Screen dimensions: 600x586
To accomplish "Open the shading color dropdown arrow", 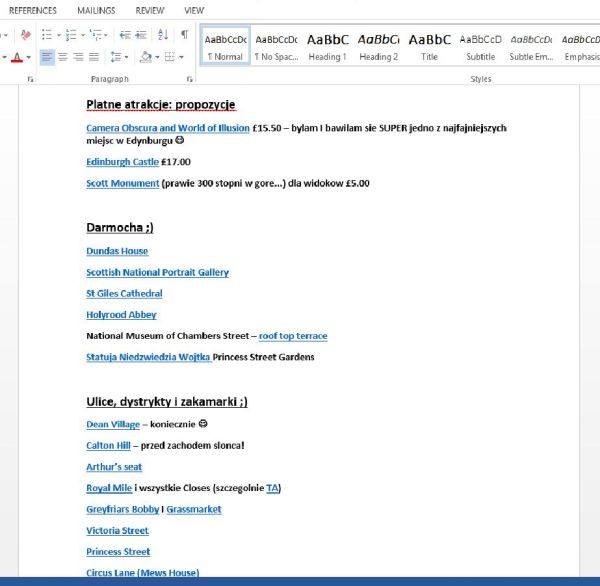I will click(157, 58).
